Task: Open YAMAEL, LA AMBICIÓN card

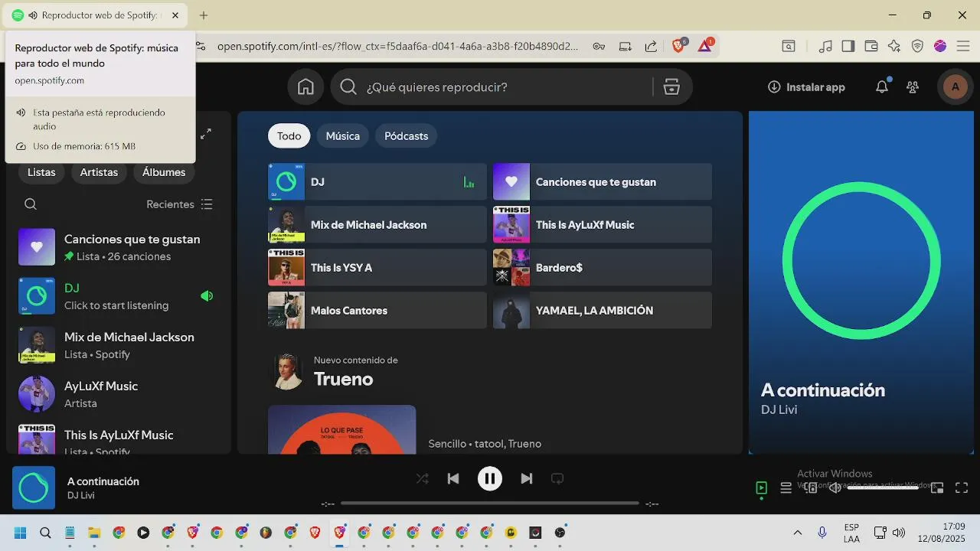Action: (x=603, y=311)
